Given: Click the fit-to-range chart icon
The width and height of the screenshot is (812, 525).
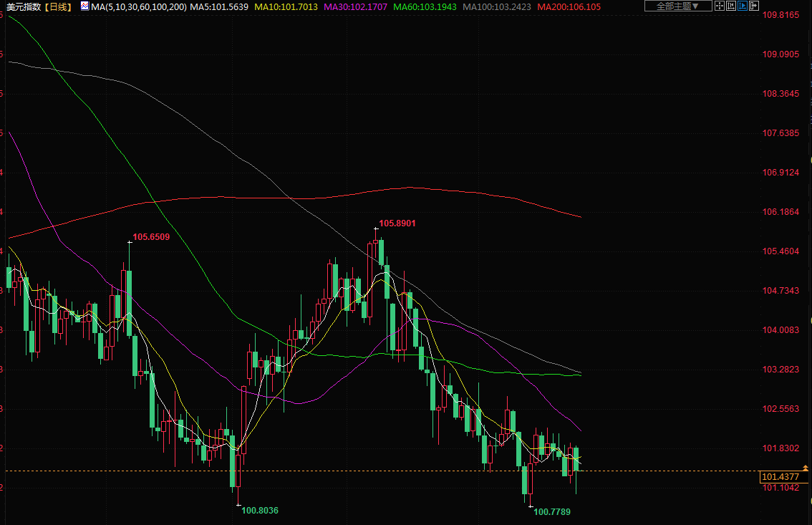Looking at the screenshot, I should click(x=731, y=6).
